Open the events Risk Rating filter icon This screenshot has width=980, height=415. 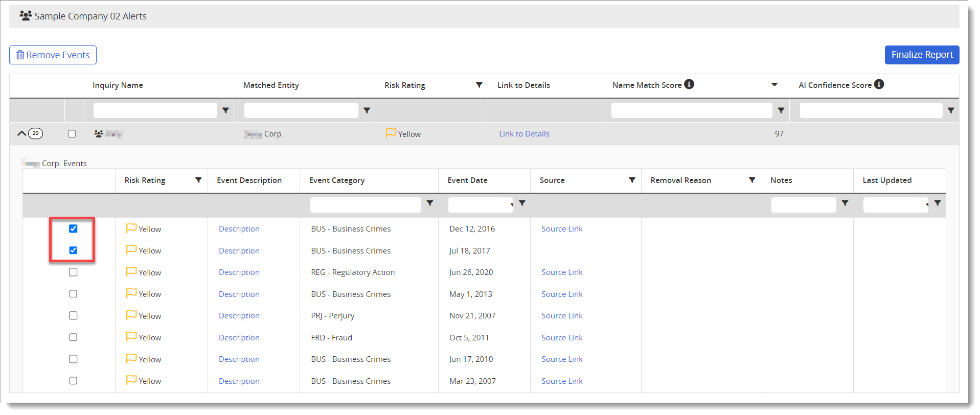[198, 180]
